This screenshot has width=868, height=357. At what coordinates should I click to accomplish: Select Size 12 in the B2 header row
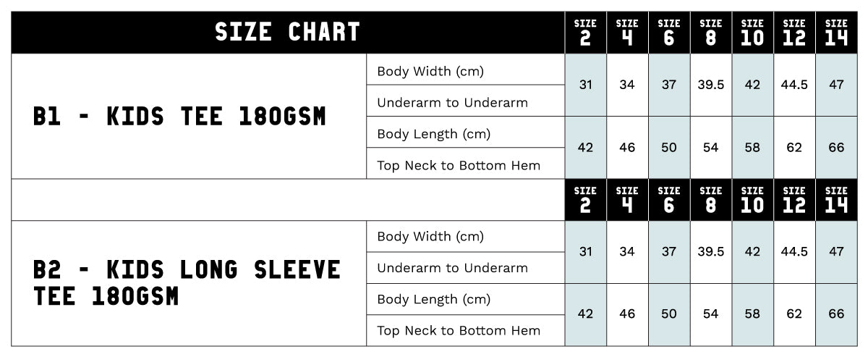tap(794, 199)
